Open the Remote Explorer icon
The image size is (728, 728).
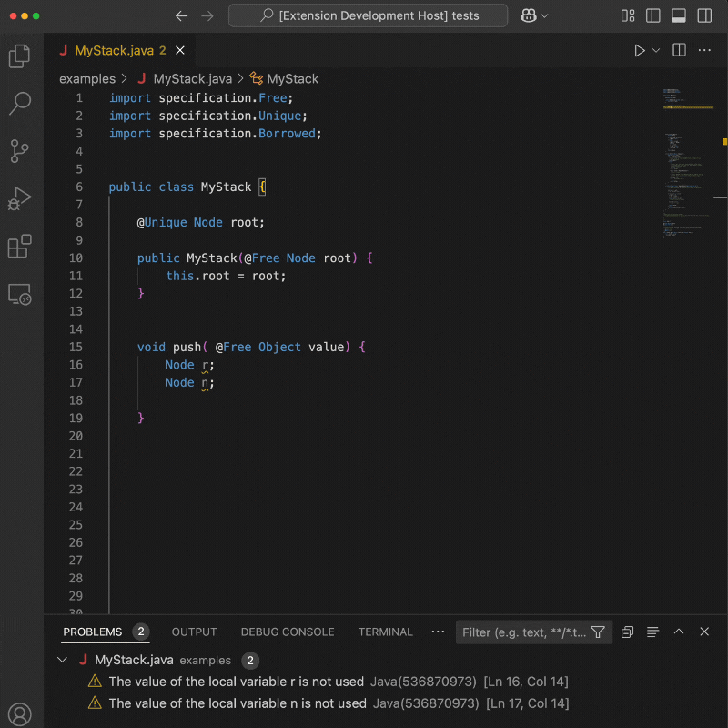pos(19,294)
